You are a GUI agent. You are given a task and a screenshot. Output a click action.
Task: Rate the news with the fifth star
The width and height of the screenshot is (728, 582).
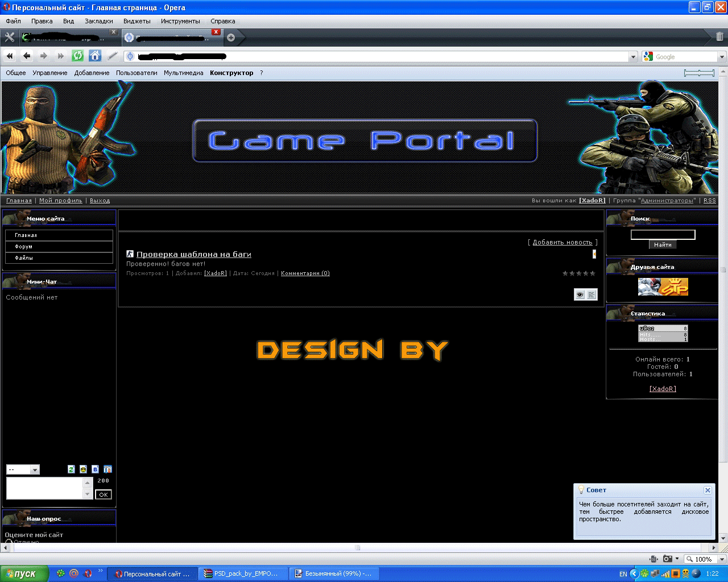(x=593, y=273)
